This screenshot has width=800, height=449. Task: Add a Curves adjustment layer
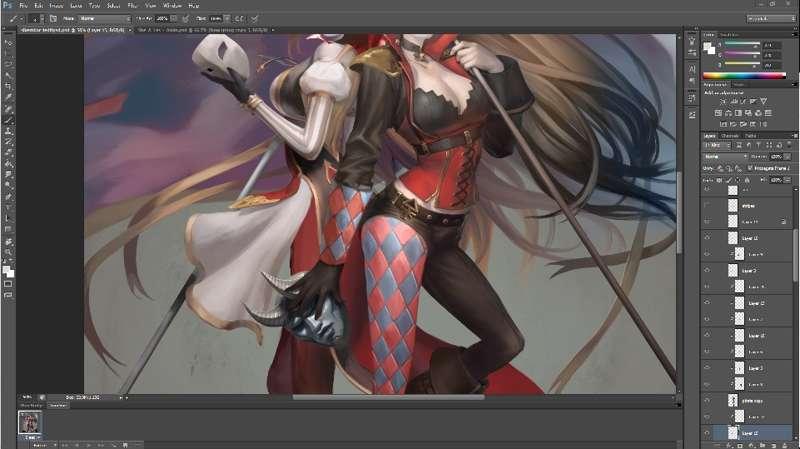pos(743,102)
